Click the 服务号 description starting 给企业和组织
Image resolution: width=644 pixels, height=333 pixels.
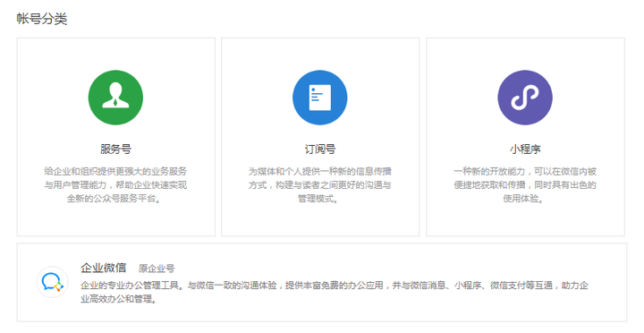[x=115, y=185]
